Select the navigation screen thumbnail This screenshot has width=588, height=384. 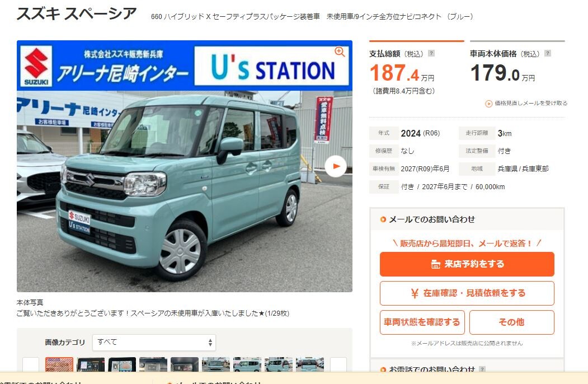[91, 364]
